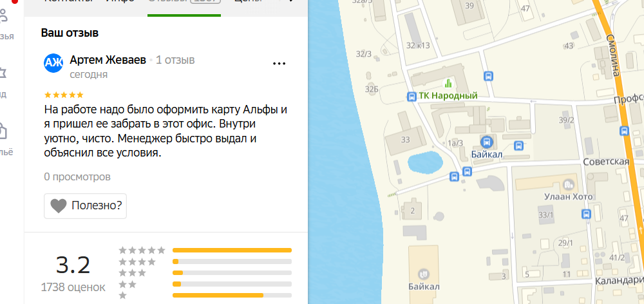Click the small blue pond on the map
The height and width of the screenshot is (304, 644).
click(x=425, y=162)
